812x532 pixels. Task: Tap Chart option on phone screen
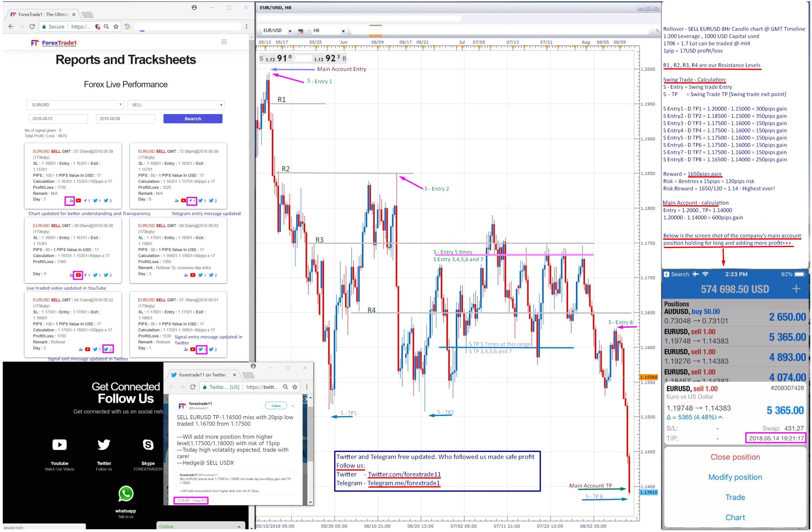tap(736, 518)
